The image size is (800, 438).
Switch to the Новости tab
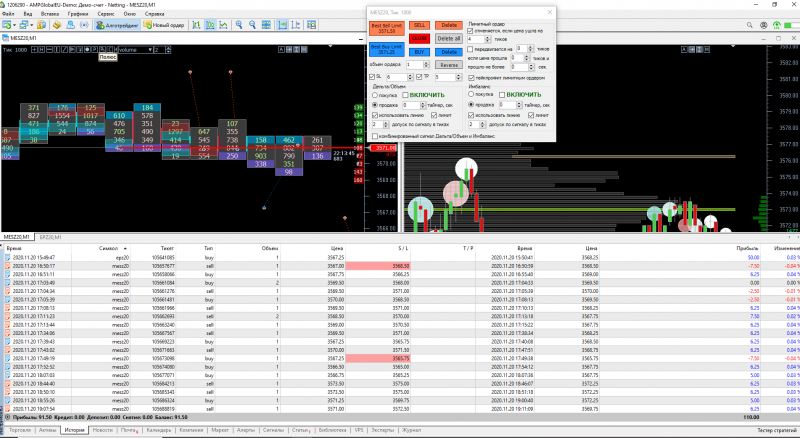[102, 430]
